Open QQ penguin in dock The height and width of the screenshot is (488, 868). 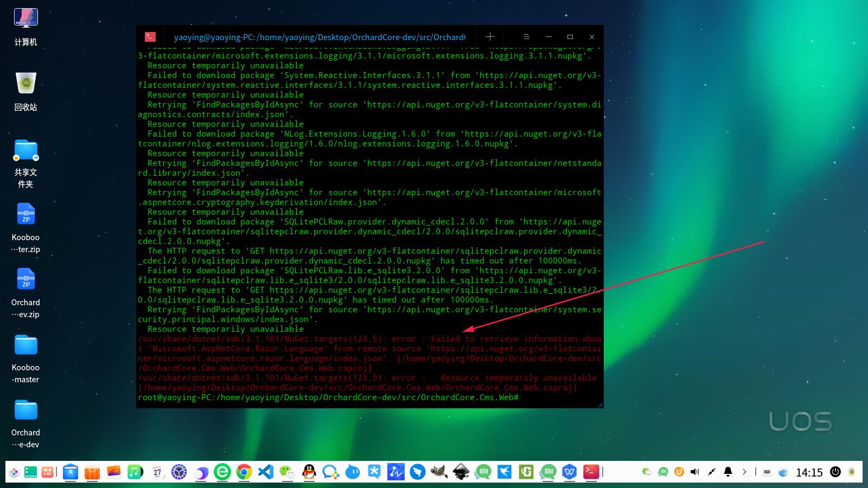[x=309, y=472]
